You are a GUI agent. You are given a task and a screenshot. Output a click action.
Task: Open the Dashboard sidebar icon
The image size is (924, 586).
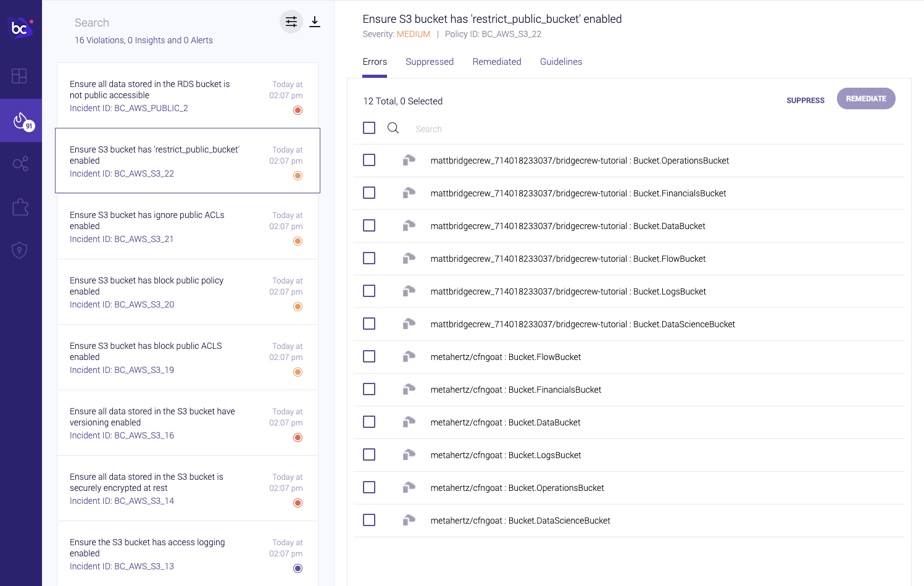20,76
